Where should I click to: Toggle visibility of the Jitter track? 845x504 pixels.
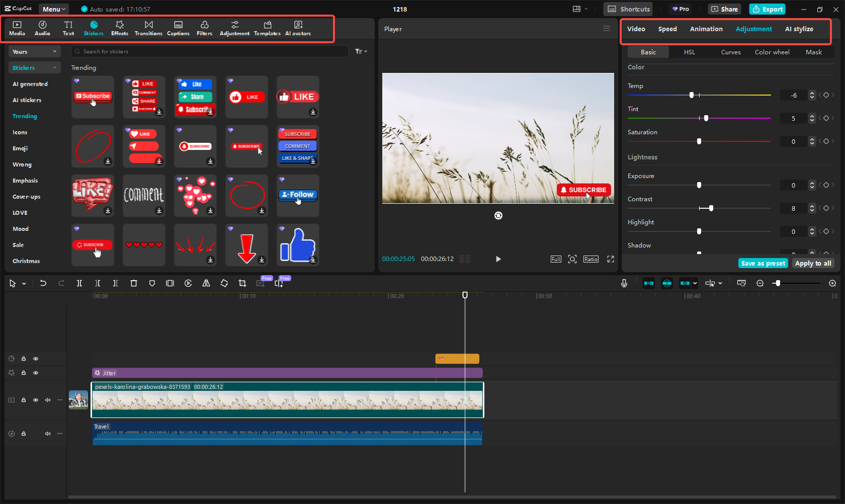(x=36, y=373)
